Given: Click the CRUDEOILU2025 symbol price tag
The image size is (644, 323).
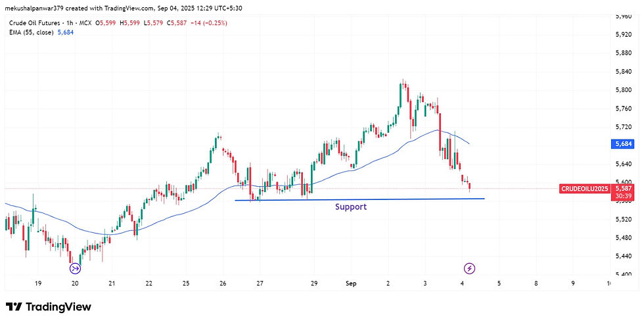Looking at the screenshot, I should 585,189.
